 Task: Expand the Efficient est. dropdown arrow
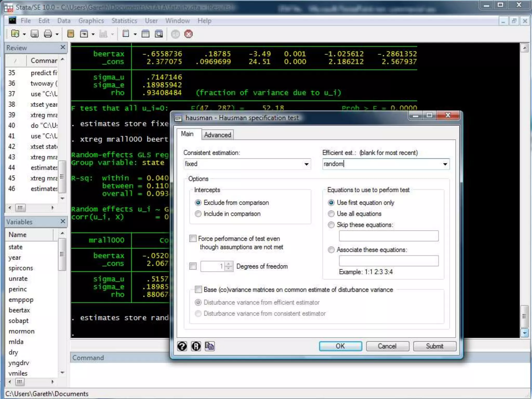coord(445,164)
